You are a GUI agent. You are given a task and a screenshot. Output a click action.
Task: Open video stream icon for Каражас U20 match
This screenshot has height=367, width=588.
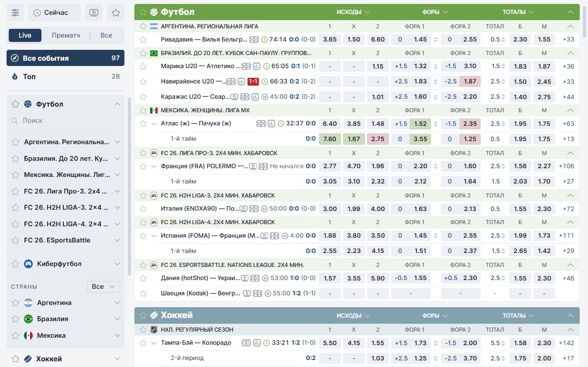[234, 97]
